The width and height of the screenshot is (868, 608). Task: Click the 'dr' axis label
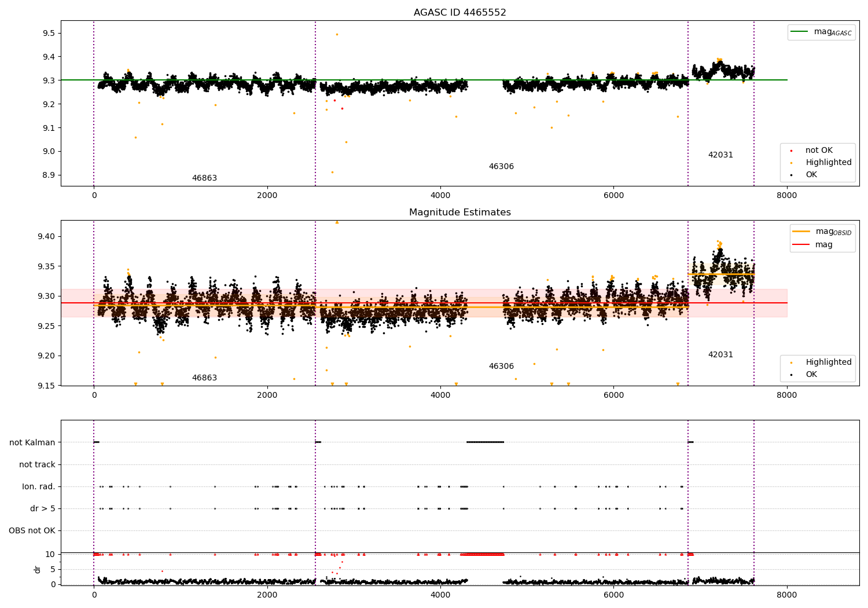(x=38, y=569)
